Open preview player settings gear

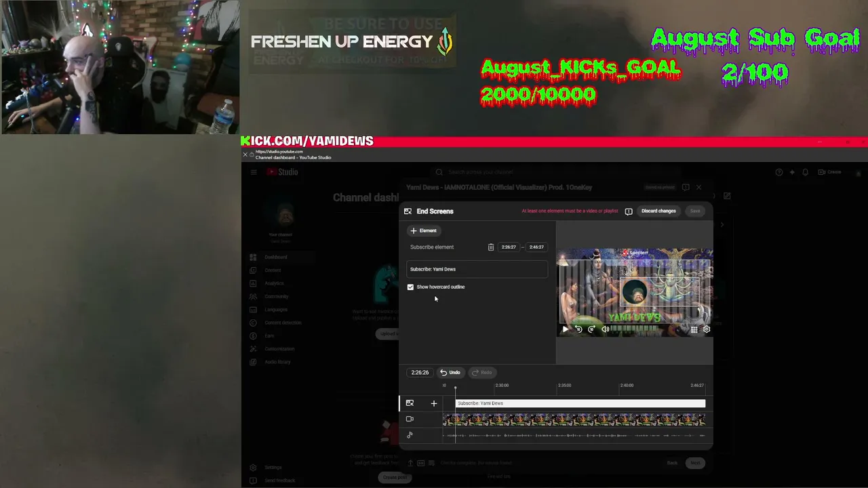point(707,329)
